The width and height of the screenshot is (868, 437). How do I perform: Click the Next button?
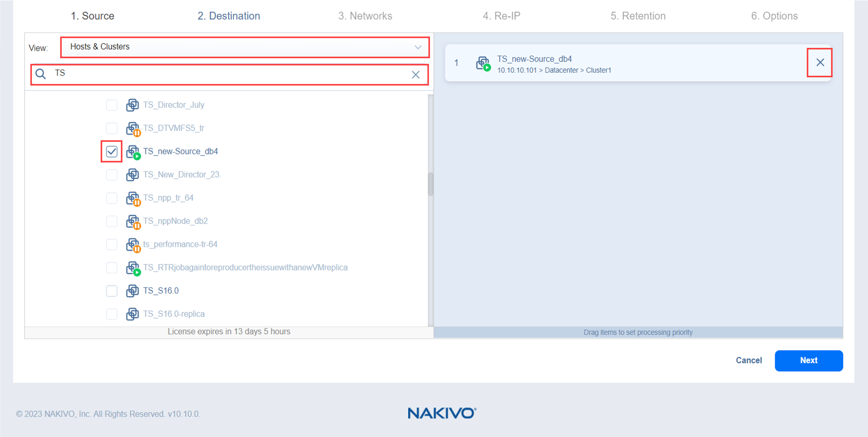coord(808,360)
